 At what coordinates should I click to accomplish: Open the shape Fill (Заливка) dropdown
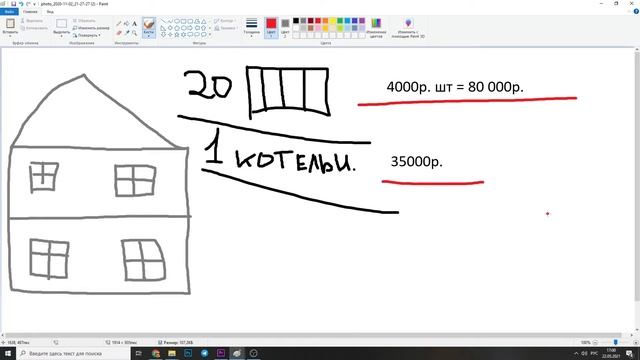point(225,28)
